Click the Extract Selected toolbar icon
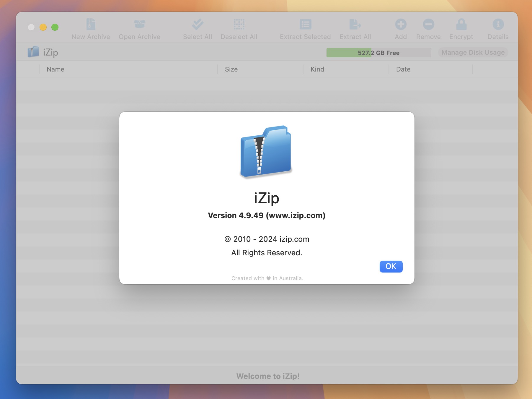532x399 pixels. pyautogui.click(x=305, y=24)
